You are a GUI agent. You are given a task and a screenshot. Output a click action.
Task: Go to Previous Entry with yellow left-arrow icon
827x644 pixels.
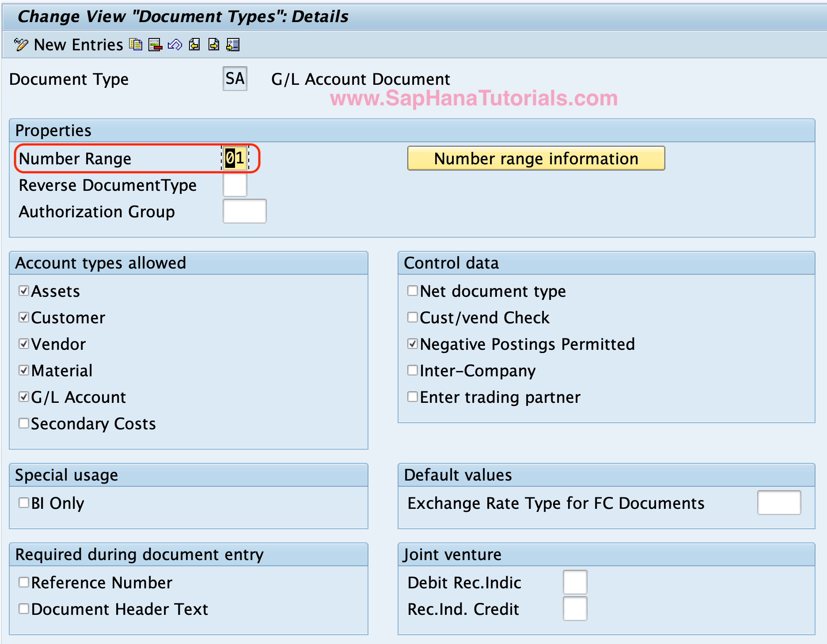[194, 44]
